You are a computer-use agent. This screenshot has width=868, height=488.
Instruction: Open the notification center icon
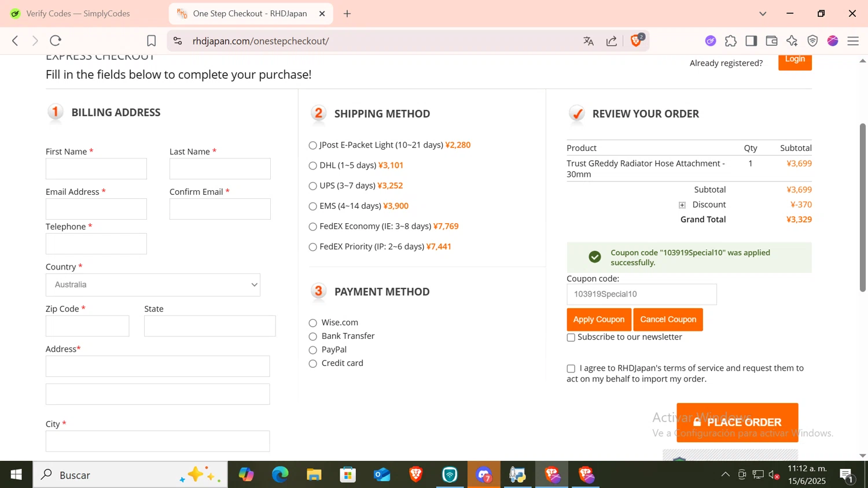click(x=847, y=475)
